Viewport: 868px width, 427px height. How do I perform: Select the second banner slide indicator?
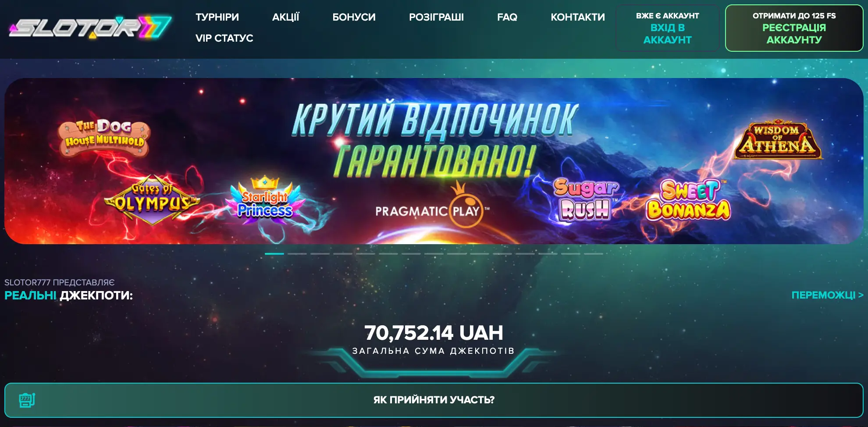tap(297, 254)
